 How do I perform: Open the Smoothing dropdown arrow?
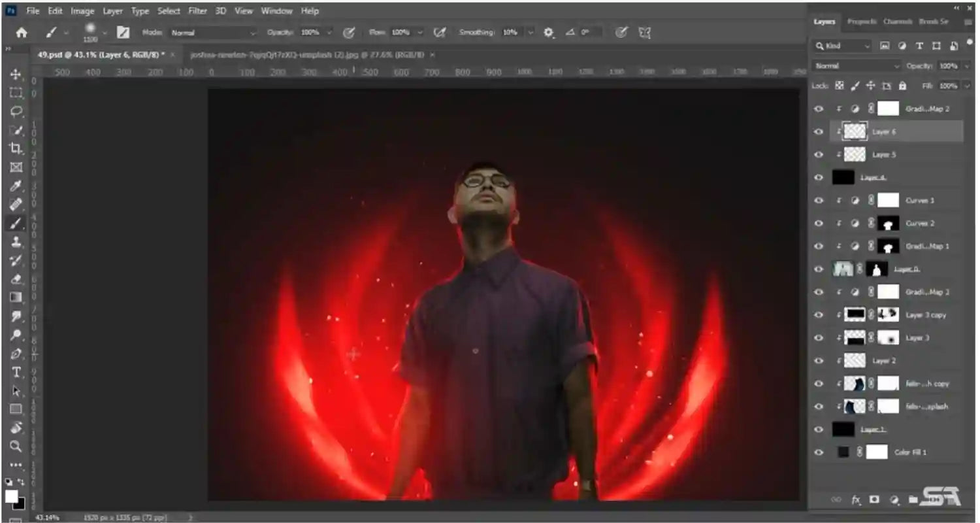click(530, 33)
